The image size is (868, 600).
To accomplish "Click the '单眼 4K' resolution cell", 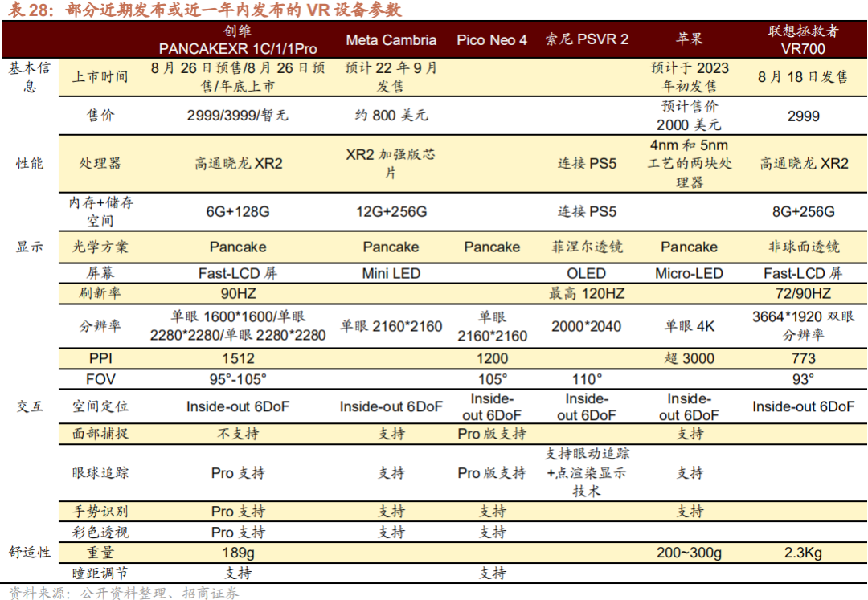I will pyautogui.click(x=689, y=326).
